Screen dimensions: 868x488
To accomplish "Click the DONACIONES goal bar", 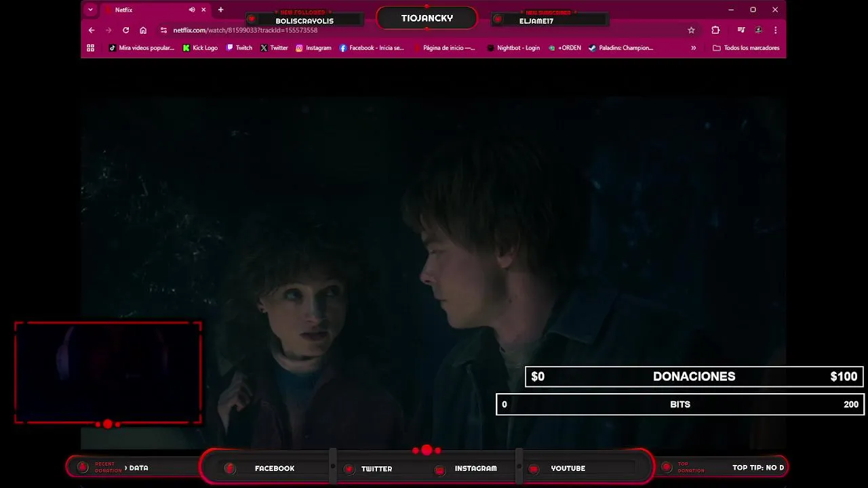I will click(694, 377).
